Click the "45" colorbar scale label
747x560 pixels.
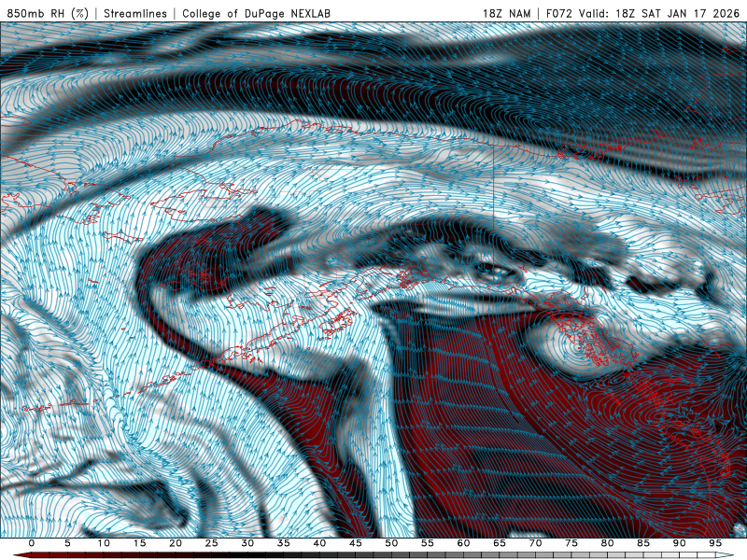click(x=356, y=543)
